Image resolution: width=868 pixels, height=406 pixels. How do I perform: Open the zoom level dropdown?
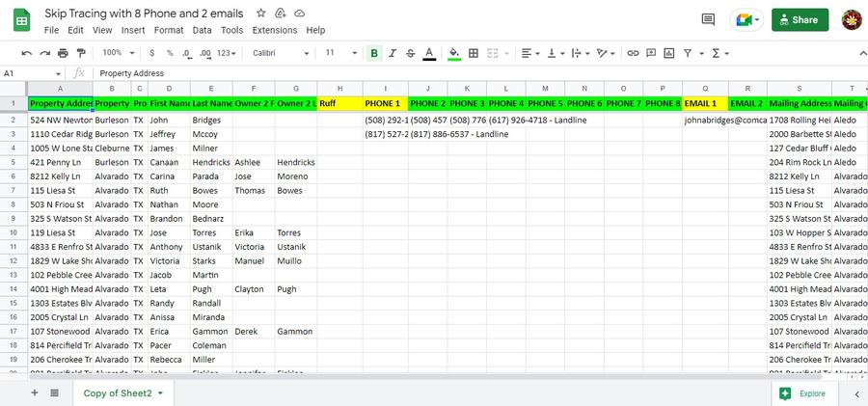118,53
